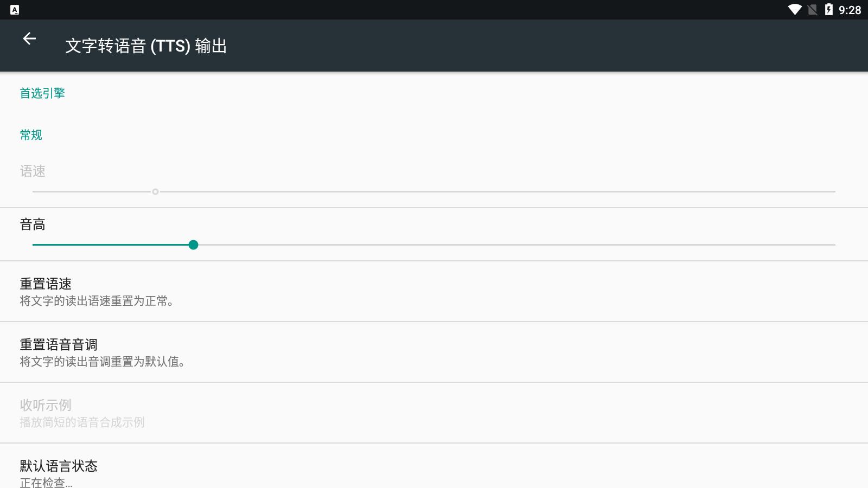Viewport: 868px width, 488px height.
Task: Tap the 音高 label text
Action: click(33, 224)
